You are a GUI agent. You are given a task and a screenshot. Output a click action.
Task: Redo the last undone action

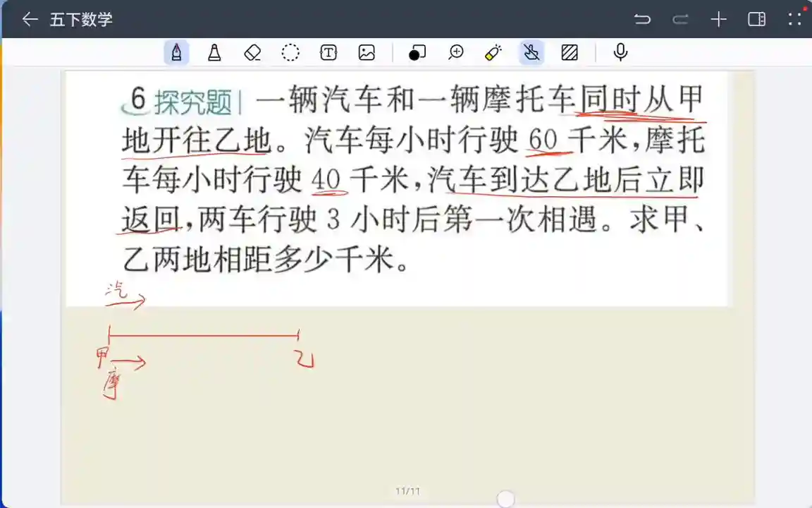pyautogui.click(x=680, y=19)
